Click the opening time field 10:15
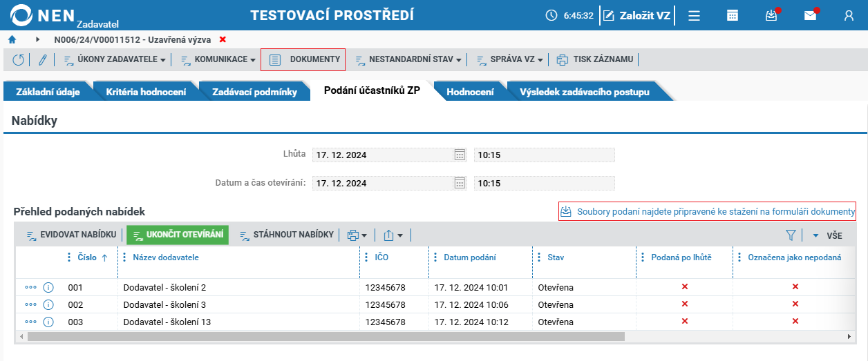 (x=544, y=183)
